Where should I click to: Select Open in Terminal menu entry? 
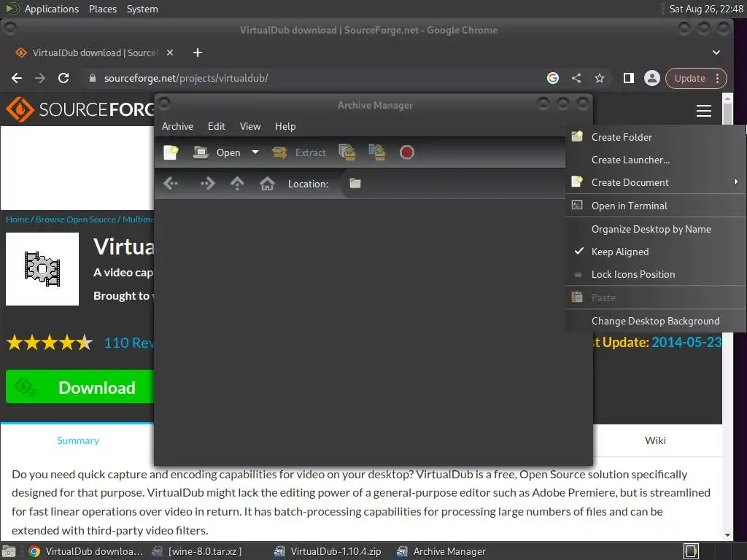click(656, 206)
